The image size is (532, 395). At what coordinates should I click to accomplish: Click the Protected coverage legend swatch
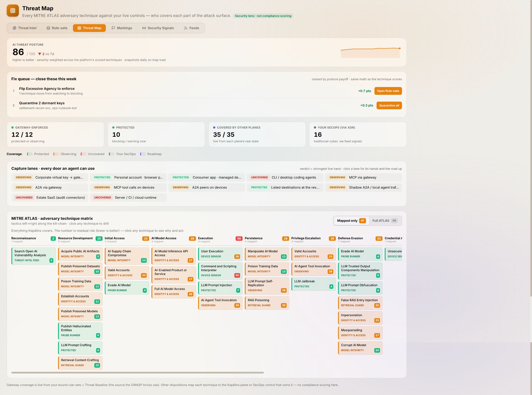pos(30,154)
